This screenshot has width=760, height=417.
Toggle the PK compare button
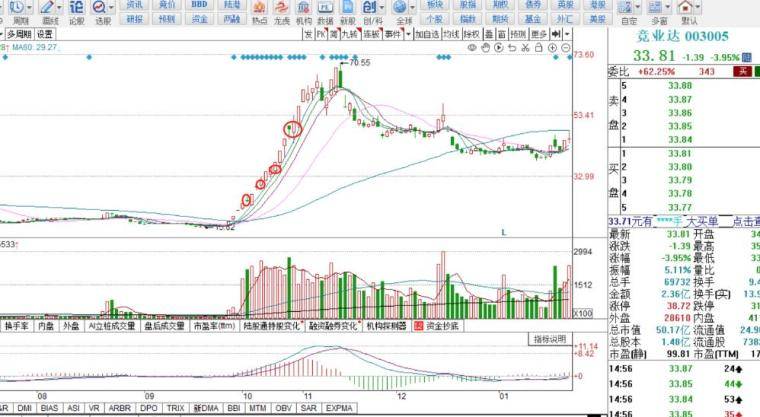[321, 34]
